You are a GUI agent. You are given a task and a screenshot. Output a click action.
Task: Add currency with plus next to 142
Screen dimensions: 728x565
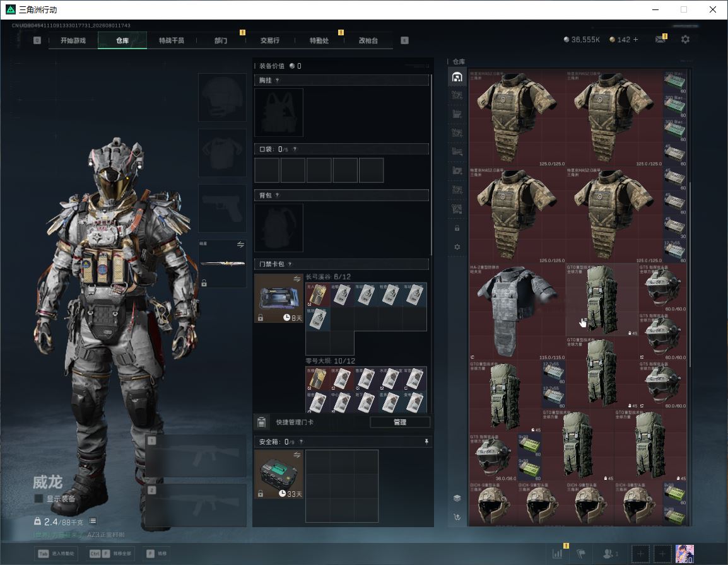tap(636, 40)
